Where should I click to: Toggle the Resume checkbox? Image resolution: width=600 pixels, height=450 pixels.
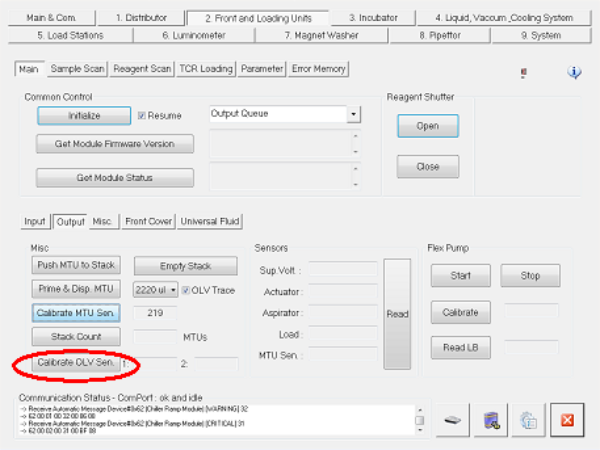142,116
